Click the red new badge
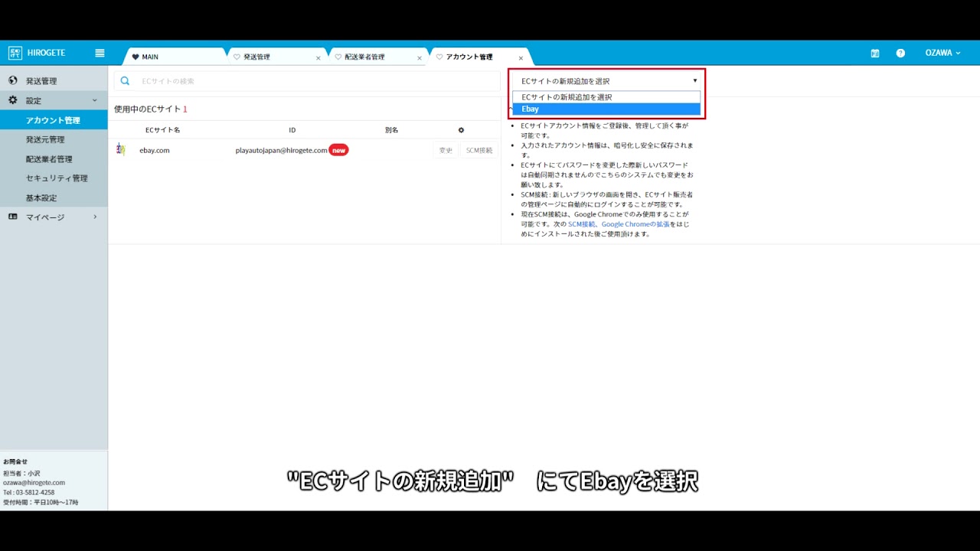Image resolution: width=980 pixels, height=551 pixels. click(x=338, y=150)
